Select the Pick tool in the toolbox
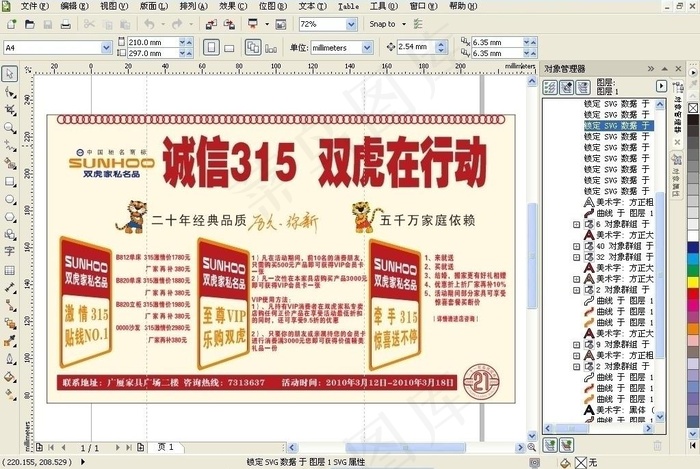 (9, 74)
